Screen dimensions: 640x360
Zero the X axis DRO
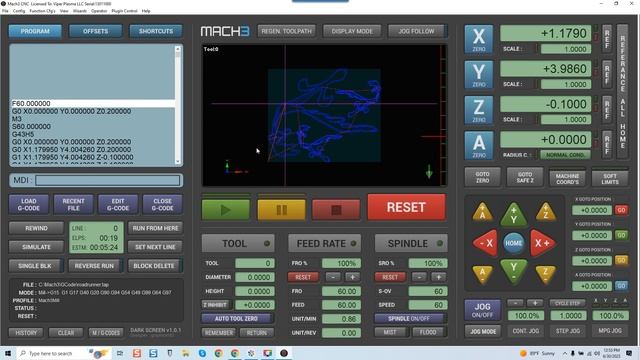click(x=479, y=39)
